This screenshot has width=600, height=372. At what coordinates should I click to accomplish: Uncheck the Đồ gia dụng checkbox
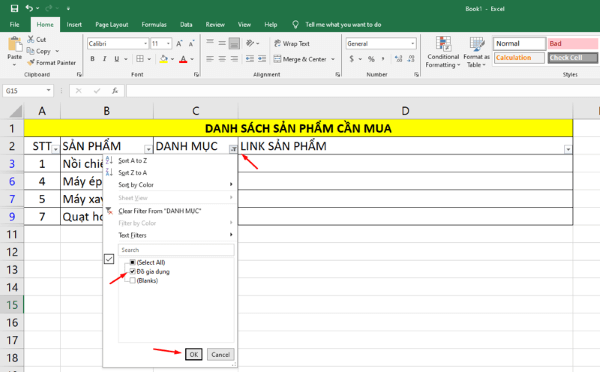[x=132, y=271]
